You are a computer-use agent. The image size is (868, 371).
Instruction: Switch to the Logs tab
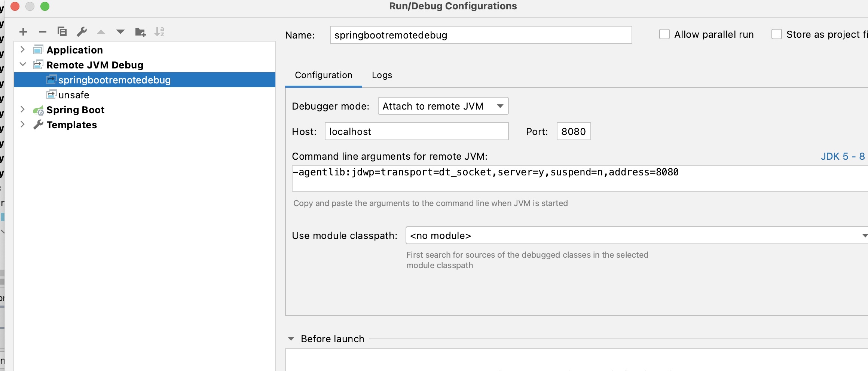click(382, 75)
